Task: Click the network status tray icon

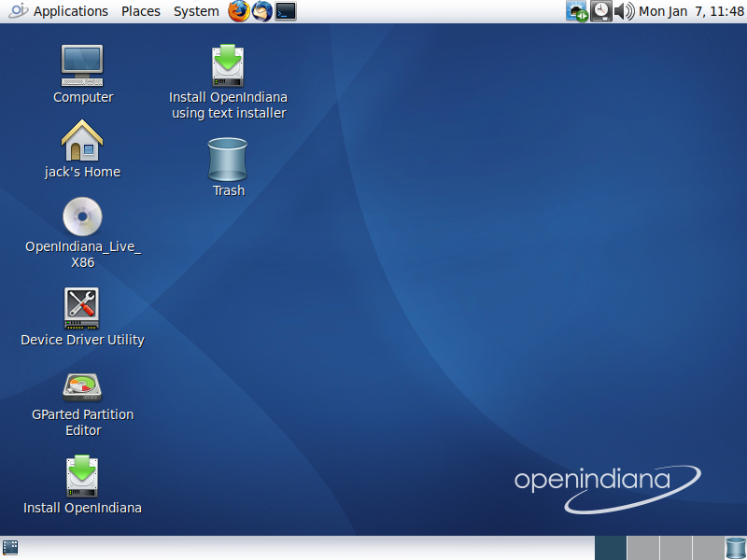Action: 578,11
